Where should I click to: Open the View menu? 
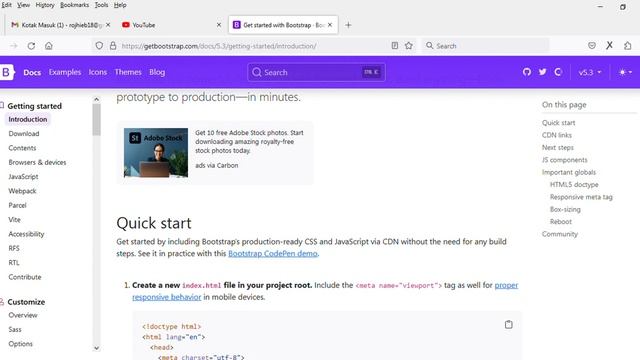pyautogui.click(x=23, y=5)
